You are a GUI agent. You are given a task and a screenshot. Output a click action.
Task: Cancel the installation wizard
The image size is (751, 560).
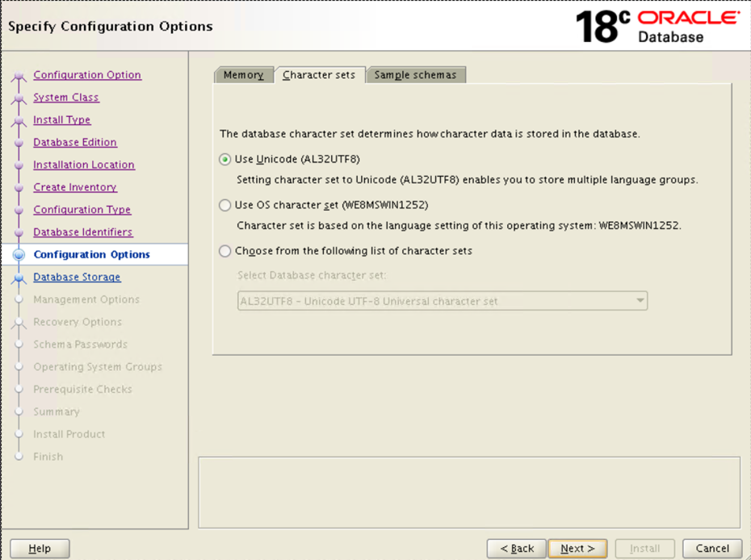tap(711, 549)
